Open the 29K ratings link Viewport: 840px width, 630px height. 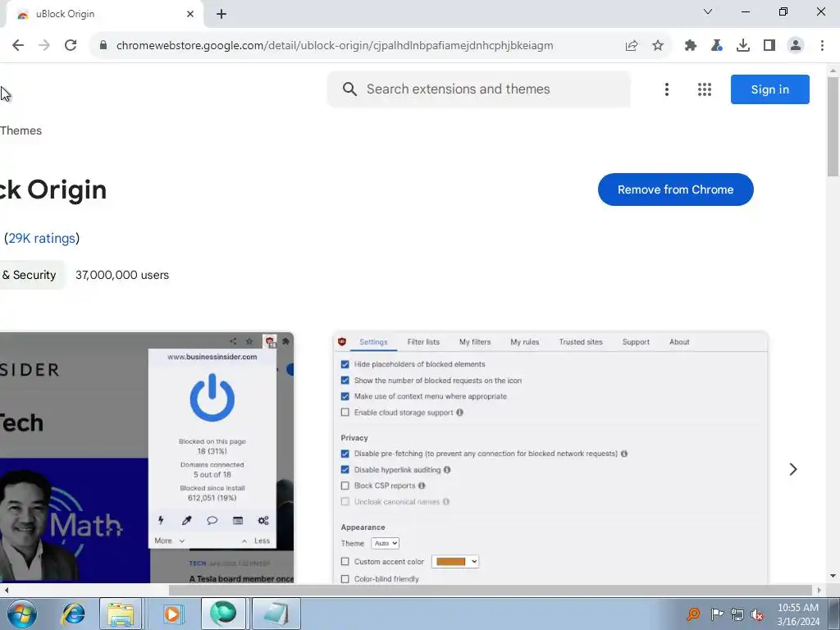[x=42, y=239]
